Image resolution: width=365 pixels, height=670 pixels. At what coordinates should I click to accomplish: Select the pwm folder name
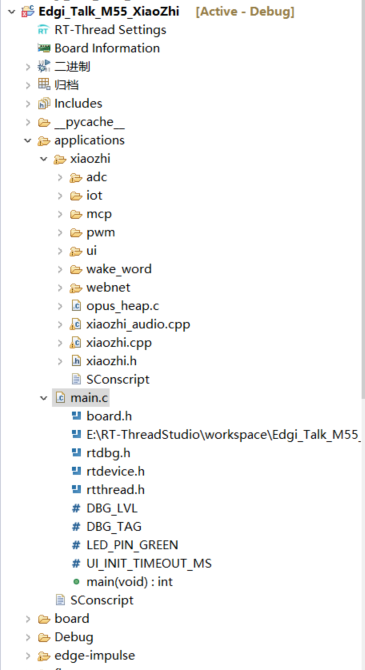click(100, 232)
